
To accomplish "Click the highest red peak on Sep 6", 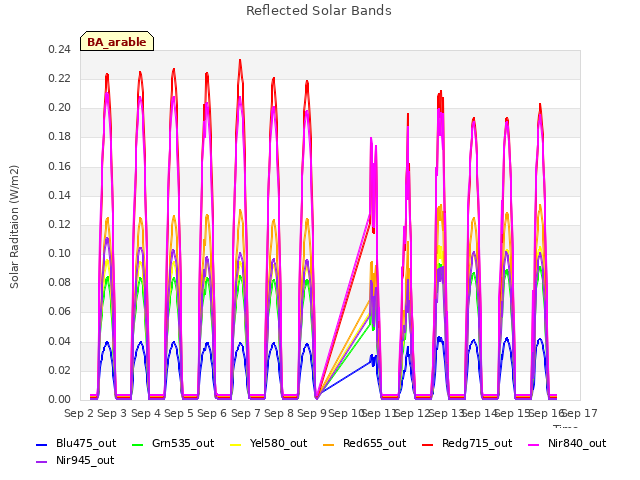I will click(x=240, y=60).
